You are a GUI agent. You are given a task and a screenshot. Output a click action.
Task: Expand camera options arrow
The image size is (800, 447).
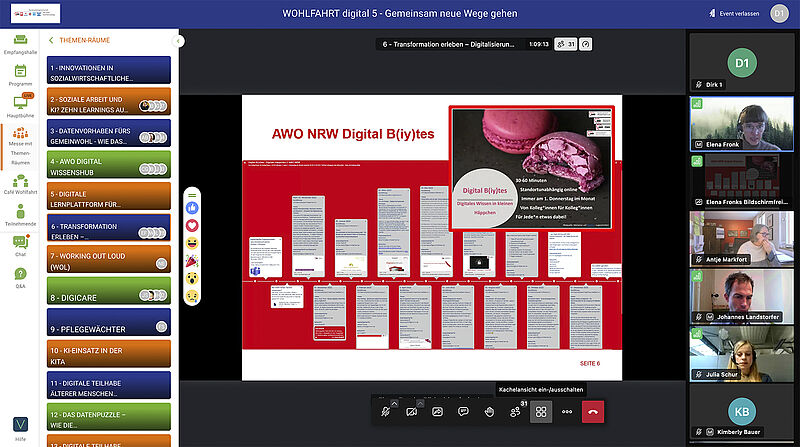(420, 403)
